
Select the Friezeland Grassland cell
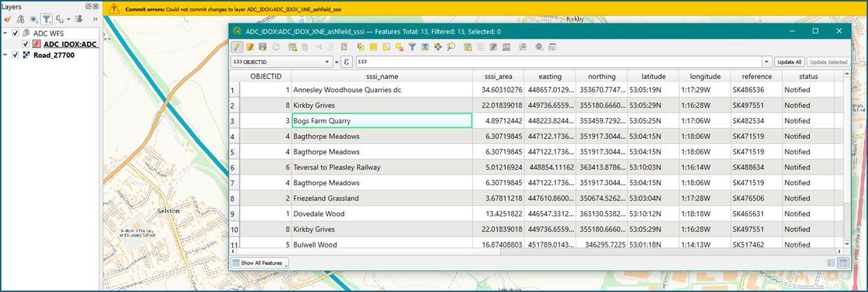(x=382, y=198)
